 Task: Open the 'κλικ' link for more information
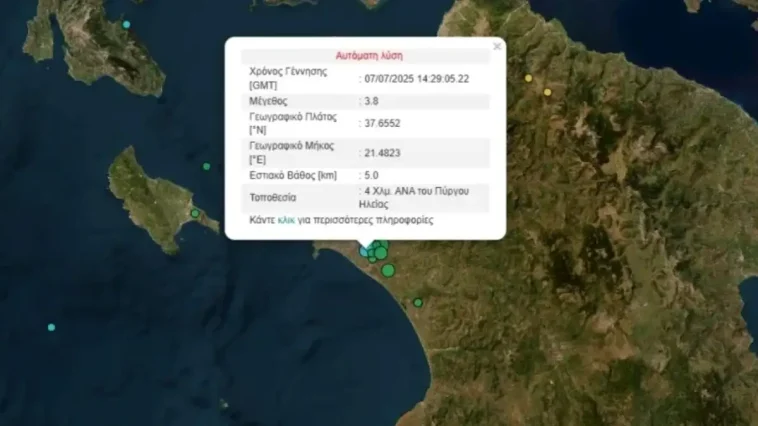[285, 219]
